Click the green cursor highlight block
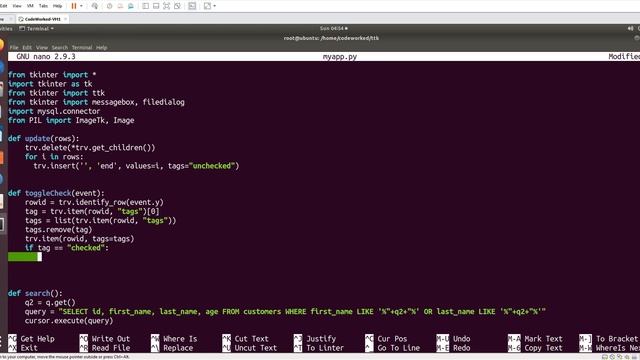This screenshot has width=640, height=360. (x=25, y=257)
